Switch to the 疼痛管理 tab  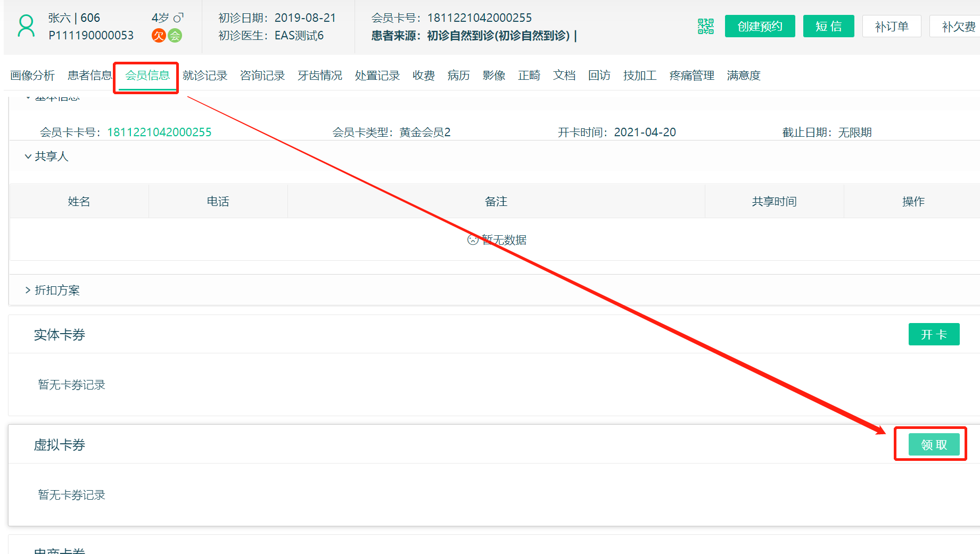691,76
